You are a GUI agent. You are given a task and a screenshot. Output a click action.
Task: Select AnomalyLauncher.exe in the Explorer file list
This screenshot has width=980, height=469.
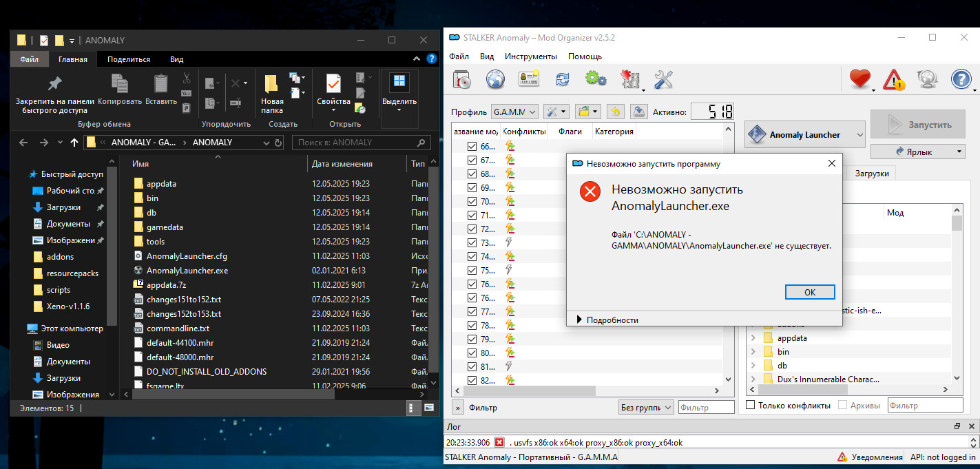187,271
